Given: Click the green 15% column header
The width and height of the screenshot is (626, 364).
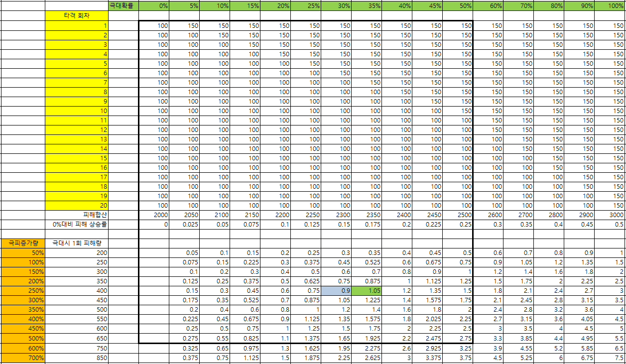Looking at the screenshot, I should 245,6.
